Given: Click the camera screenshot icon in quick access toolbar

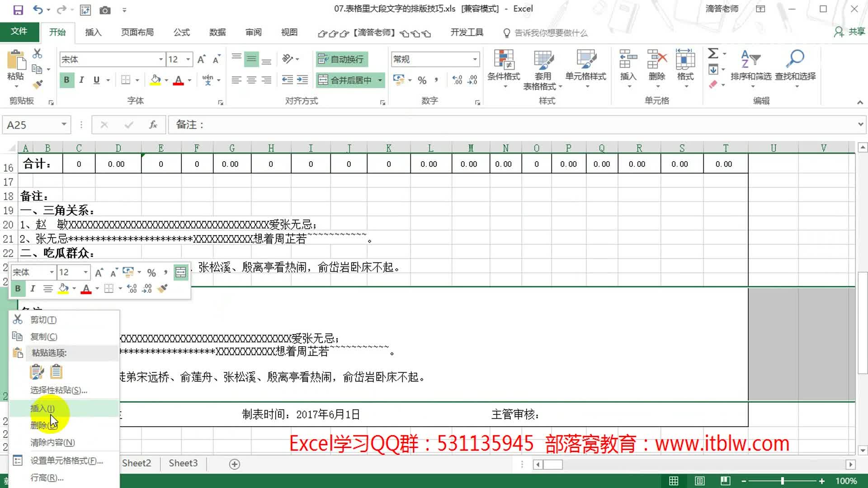Looking at the screenshot, I should 105,10.
